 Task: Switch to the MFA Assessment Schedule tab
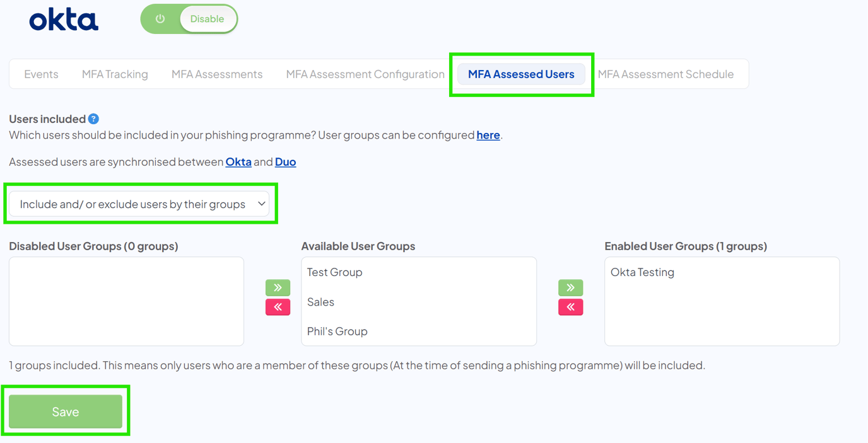click(x=666, y=74)
